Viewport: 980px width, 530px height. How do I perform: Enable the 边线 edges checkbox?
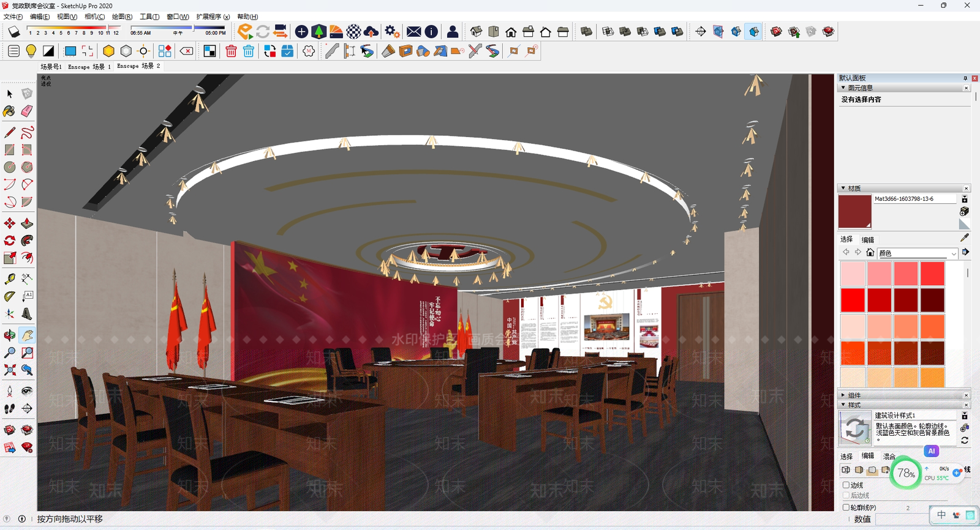pos(846,485)
